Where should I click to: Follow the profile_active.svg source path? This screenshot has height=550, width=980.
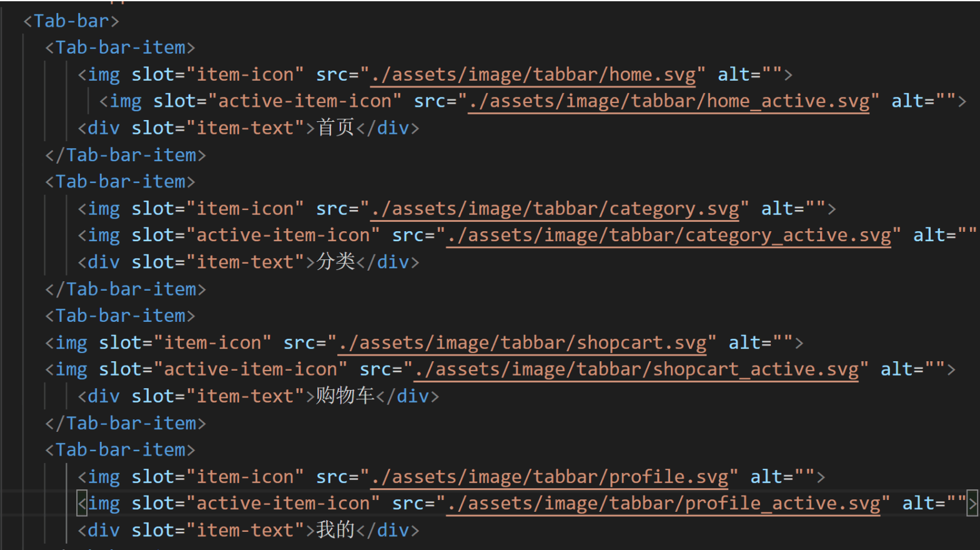(x=663, y=504)
